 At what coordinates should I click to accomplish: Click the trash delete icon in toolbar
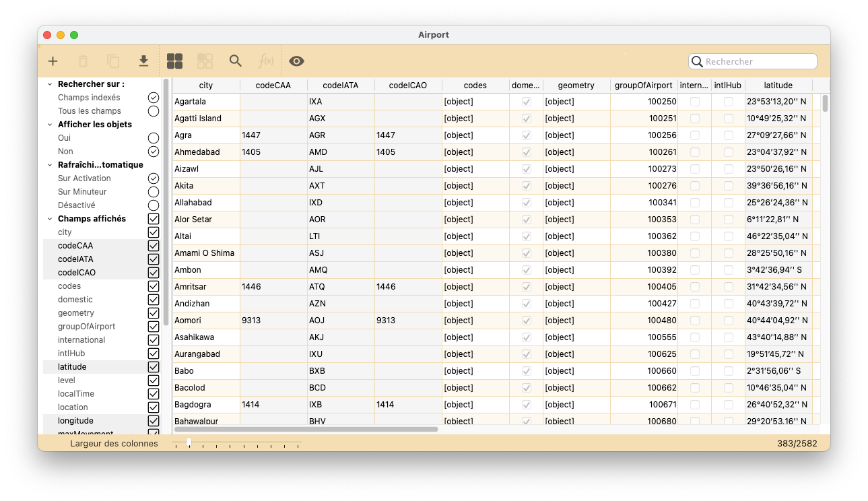click(x=83, y=61)
